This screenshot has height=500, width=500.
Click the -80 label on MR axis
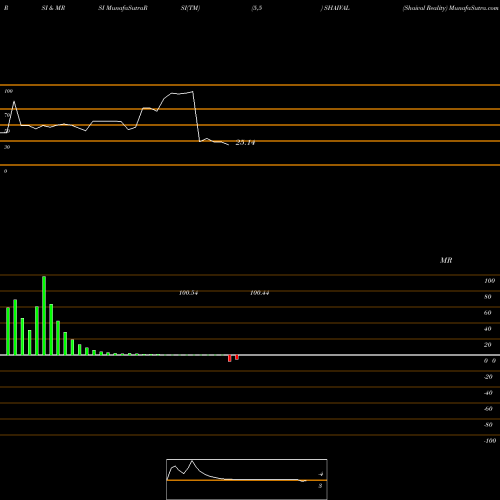pos(488,425)
